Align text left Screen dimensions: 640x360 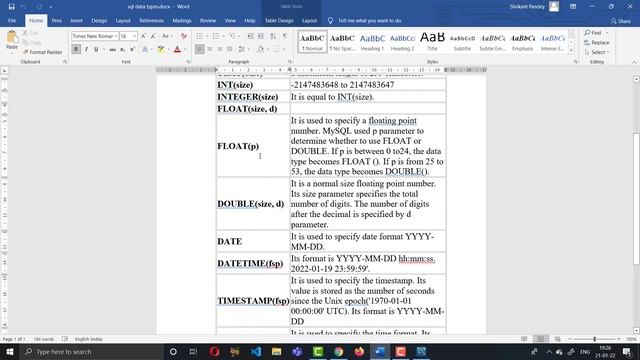[x=199, y=49]
